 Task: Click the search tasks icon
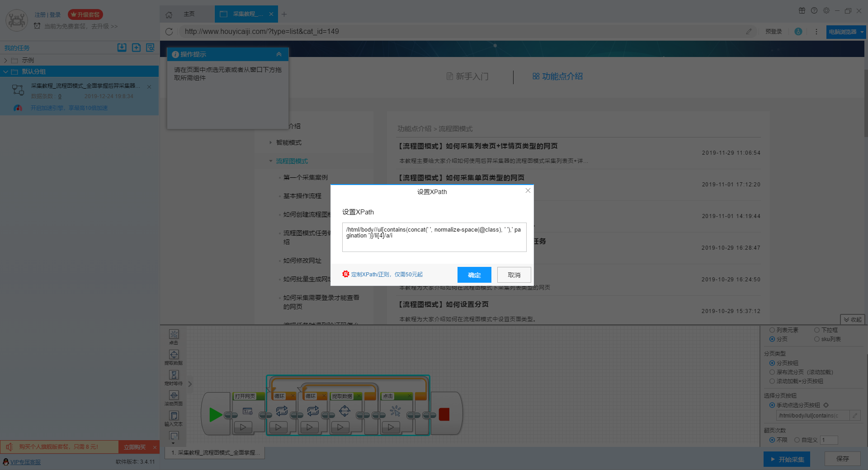click(150, 47)
